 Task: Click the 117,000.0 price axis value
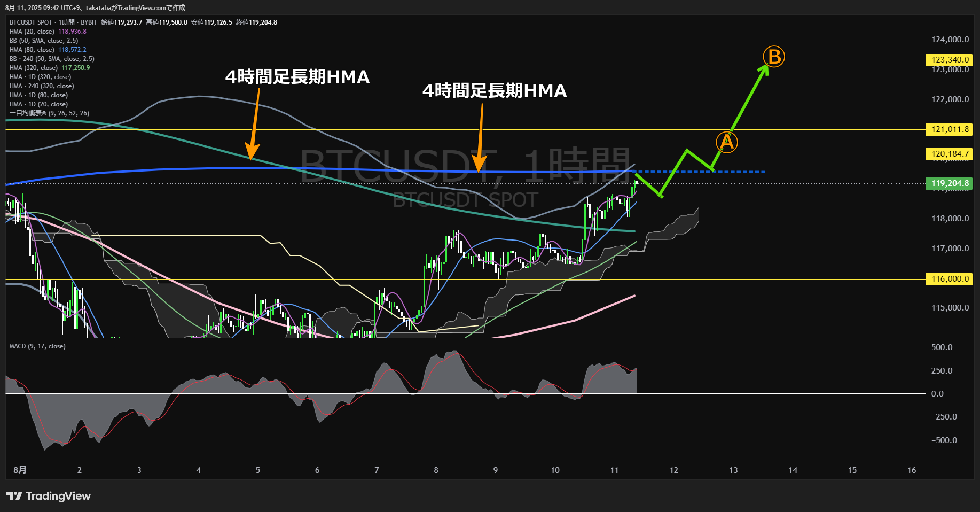[x=950, y=249]
